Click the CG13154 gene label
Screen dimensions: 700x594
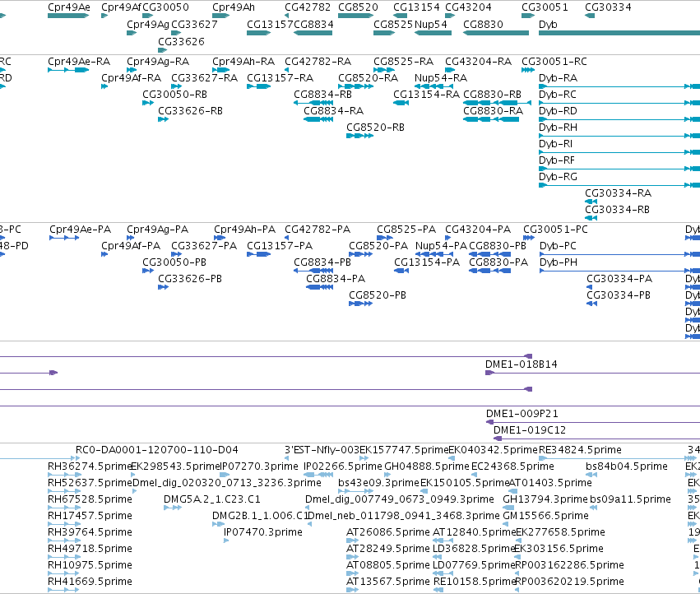point(416,7)
